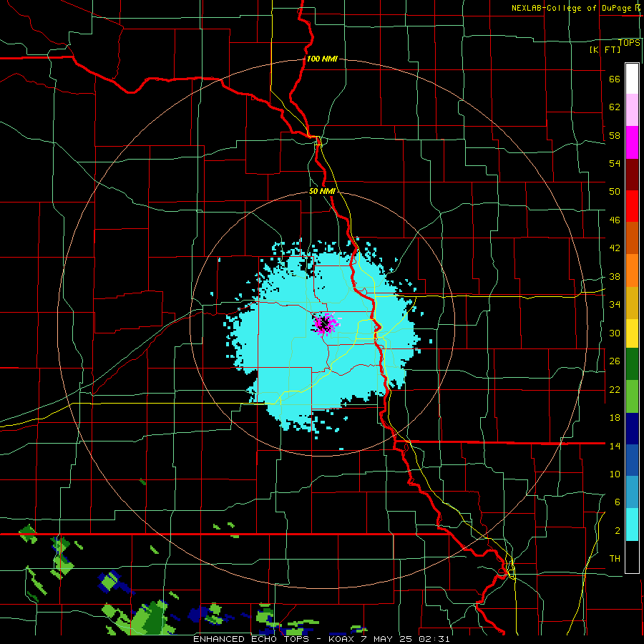Select the dark green legend swatch near 26
The width and height of the screenshot is (644, 644).
632,364
